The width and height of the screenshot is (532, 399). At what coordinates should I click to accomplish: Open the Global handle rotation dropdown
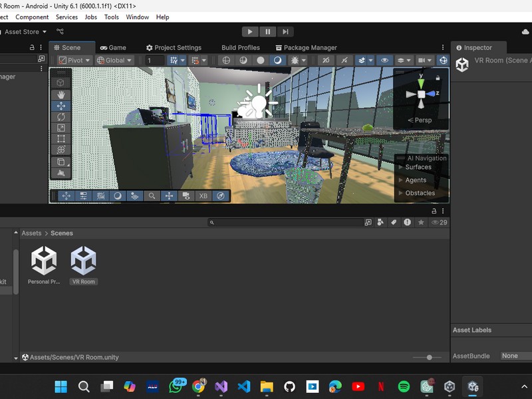click(114, 61)
